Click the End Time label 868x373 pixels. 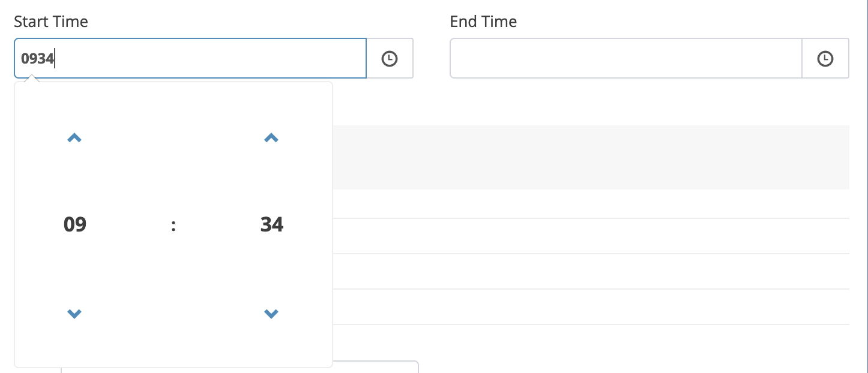(483, 22)
